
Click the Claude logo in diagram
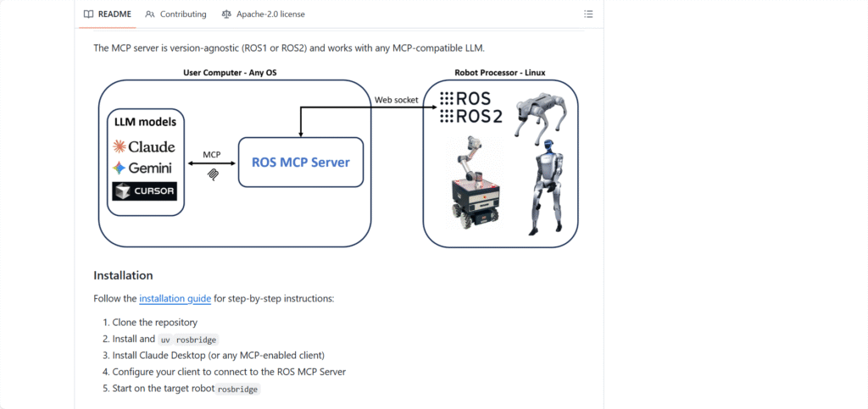point(144,146)
